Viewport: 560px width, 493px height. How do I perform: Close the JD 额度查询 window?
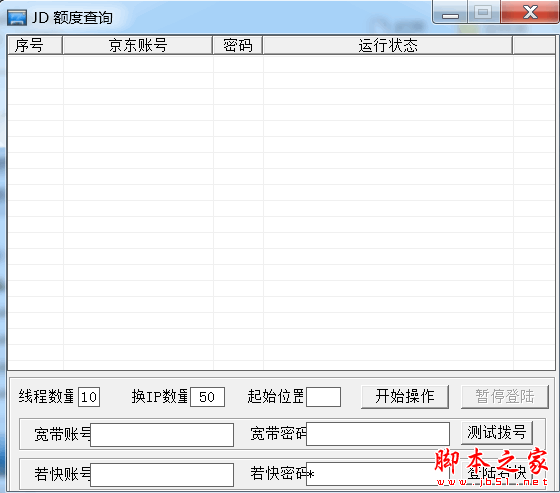[x=530, y=13]
